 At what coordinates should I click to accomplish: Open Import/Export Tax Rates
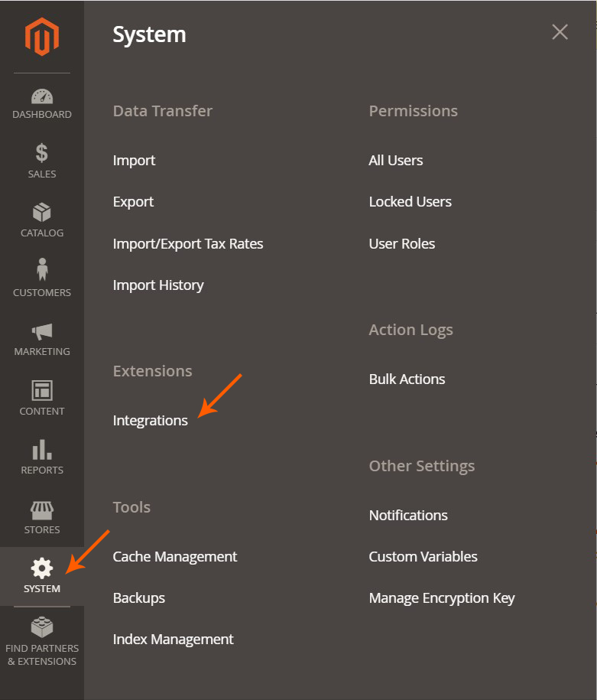(x=187, y=243)
